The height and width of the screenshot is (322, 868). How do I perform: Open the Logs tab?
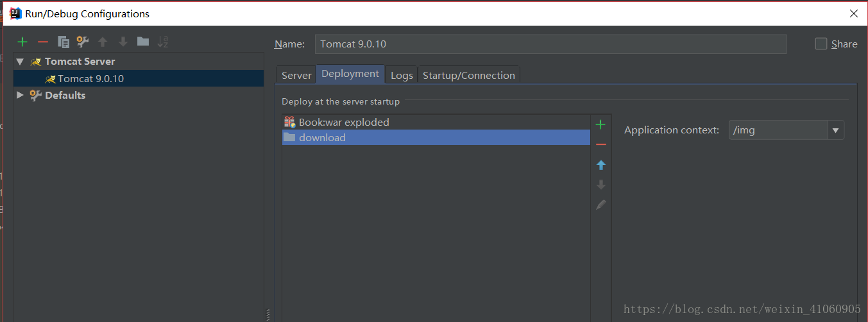tap(402, 75)
